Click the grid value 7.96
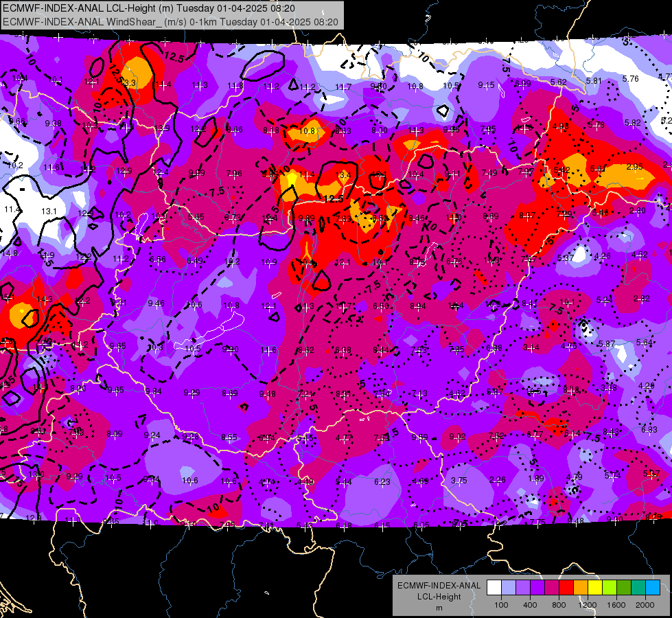The height and width of the screenshot is (618, 672). (x=234, y=174)
